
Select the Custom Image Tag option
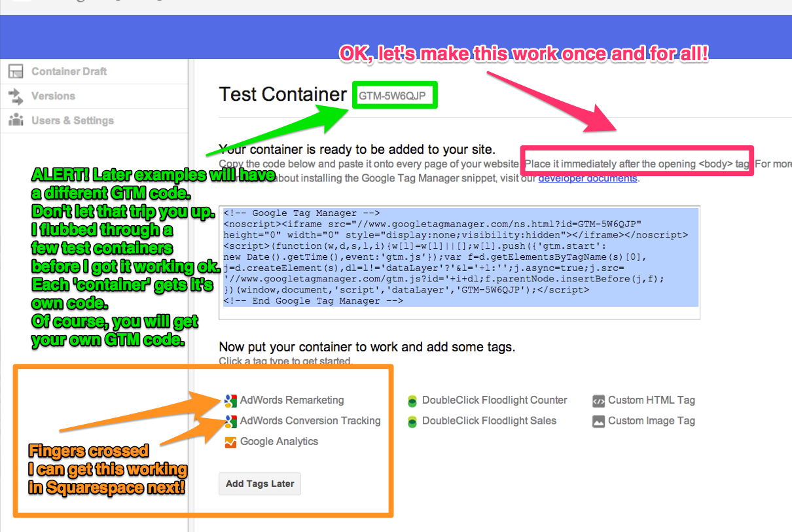pyautogui.click(x=651, y=421)
